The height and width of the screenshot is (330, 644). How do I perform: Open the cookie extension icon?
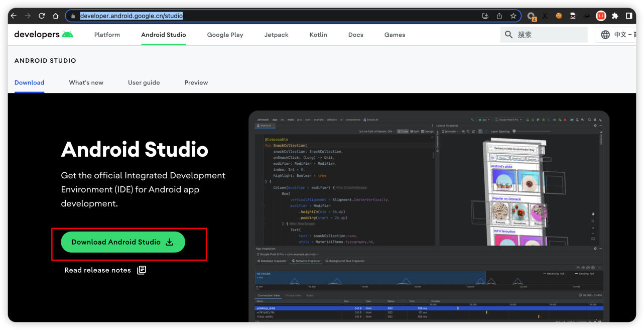pyautogui.click(x=559, y=16)
